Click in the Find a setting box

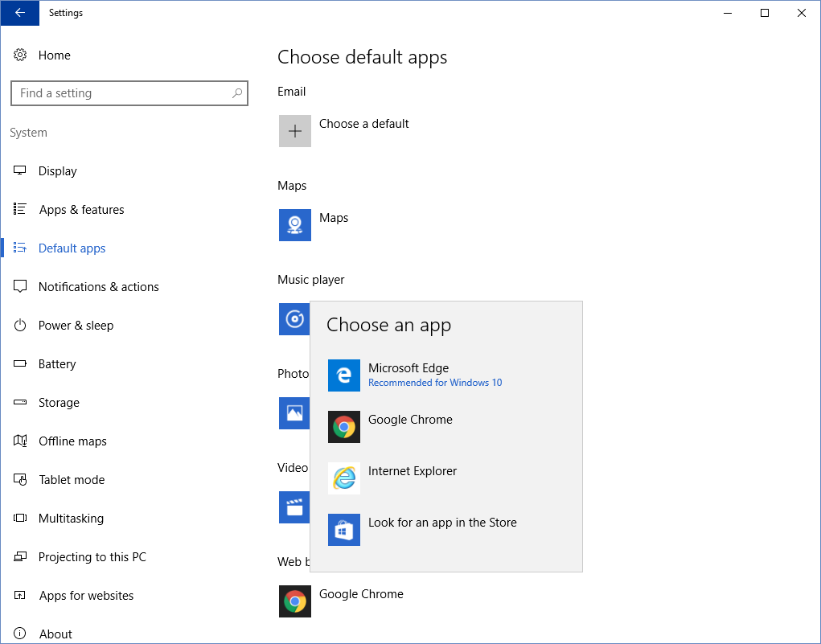click(x=121, y=93)
